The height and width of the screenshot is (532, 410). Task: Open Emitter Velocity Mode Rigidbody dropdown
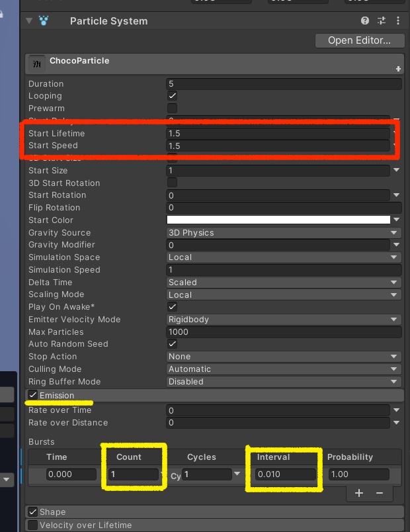click(x=284, y=320)
